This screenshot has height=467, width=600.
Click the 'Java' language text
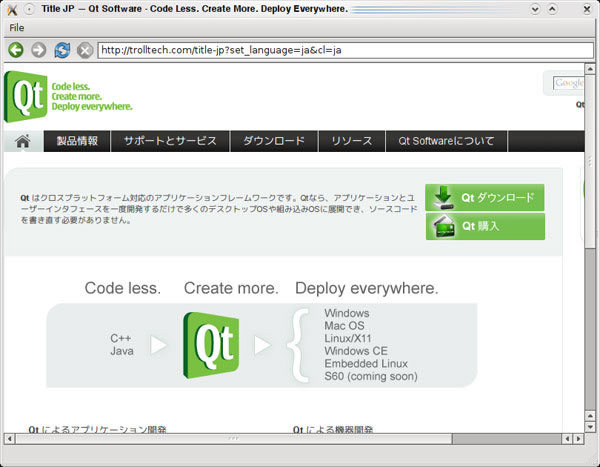click(x=122, y=351)
